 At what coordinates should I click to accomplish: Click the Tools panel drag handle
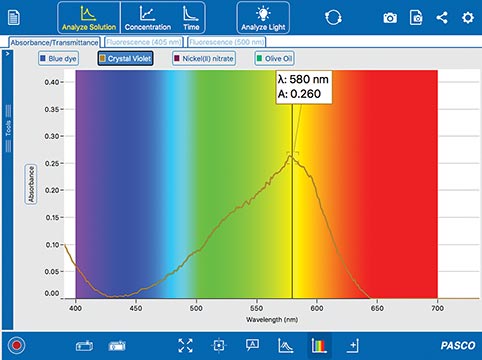[x=8, y=128]
